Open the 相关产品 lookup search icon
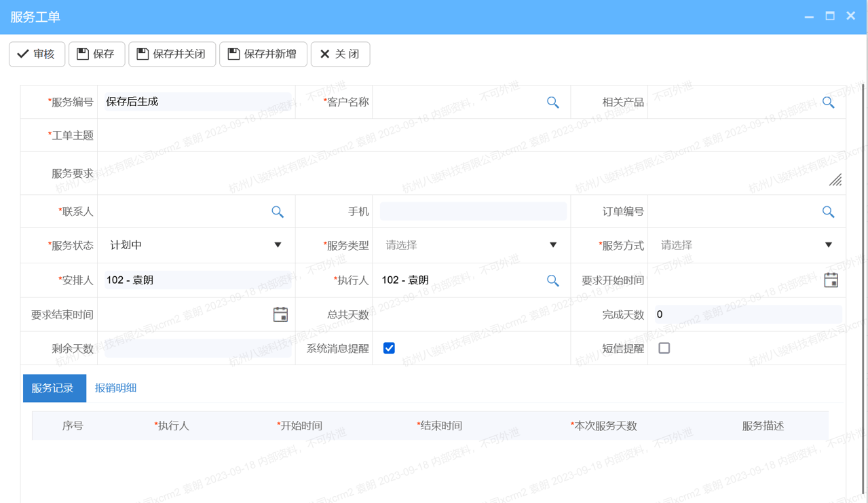Image resolution: width=868 pixels, height=503 pixels. pos(828,103)
